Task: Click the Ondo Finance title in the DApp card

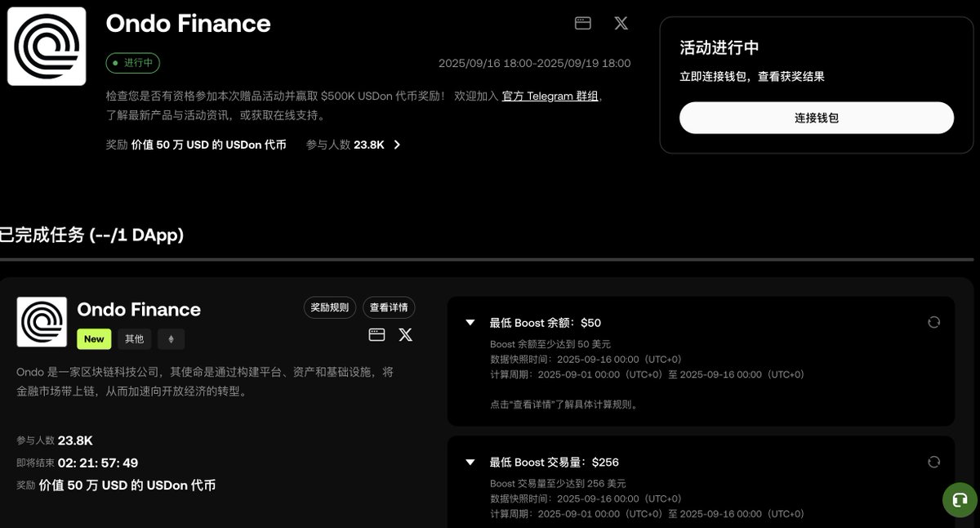Action: click(139, 309)
